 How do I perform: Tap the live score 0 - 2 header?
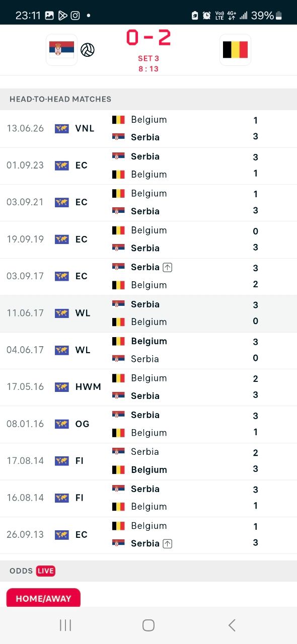point(148,38)
